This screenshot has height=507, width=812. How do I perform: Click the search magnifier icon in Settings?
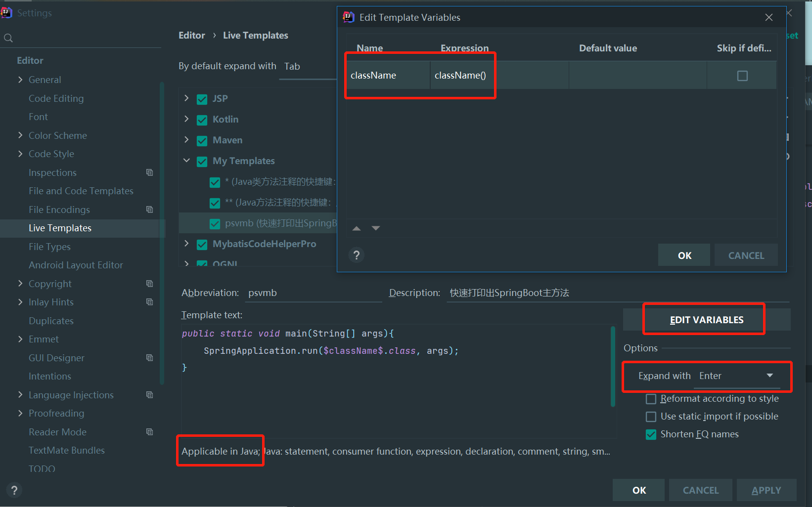click(x=8, y=38)
